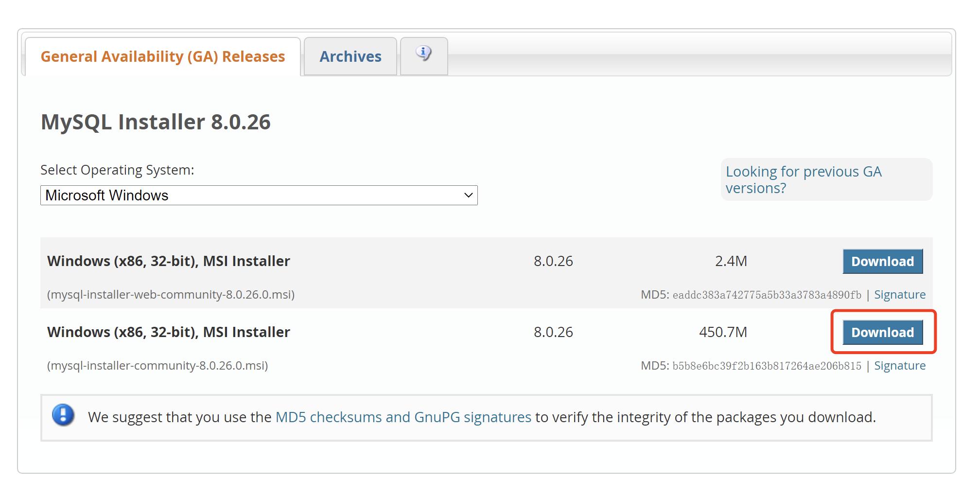Select MD5 hash eaddc383a742775a5b33a3783a4890fb
The image size is (980, 499).
767,295
